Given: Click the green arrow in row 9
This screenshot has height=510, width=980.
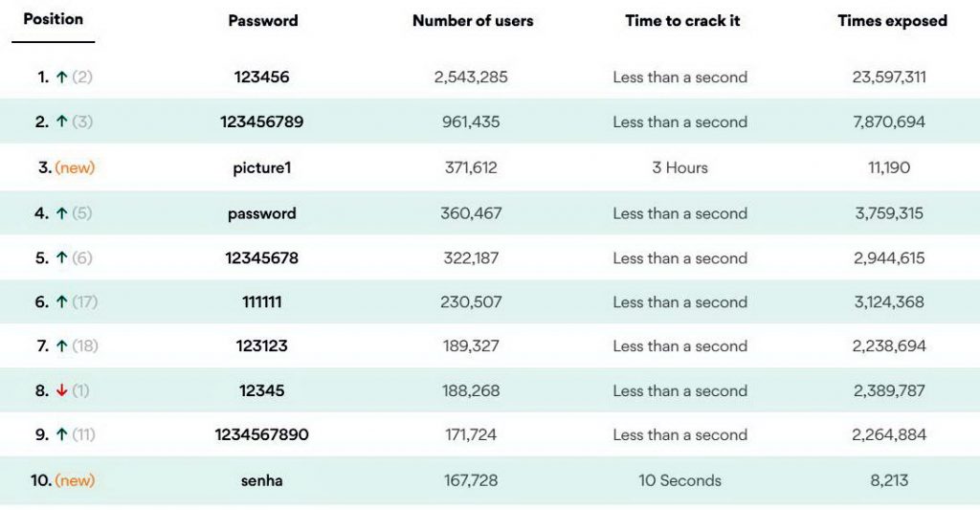Looking at the screenshot, I should click(61, 434).
